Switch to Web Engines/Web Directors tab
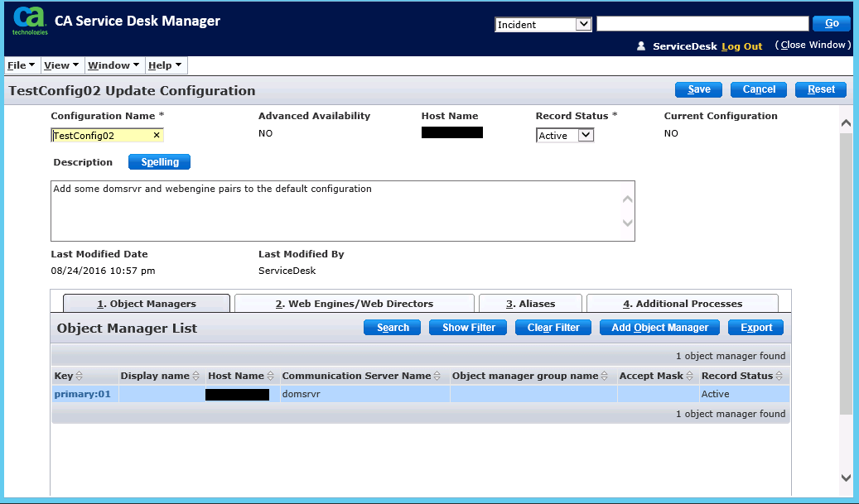 [355, 304]
